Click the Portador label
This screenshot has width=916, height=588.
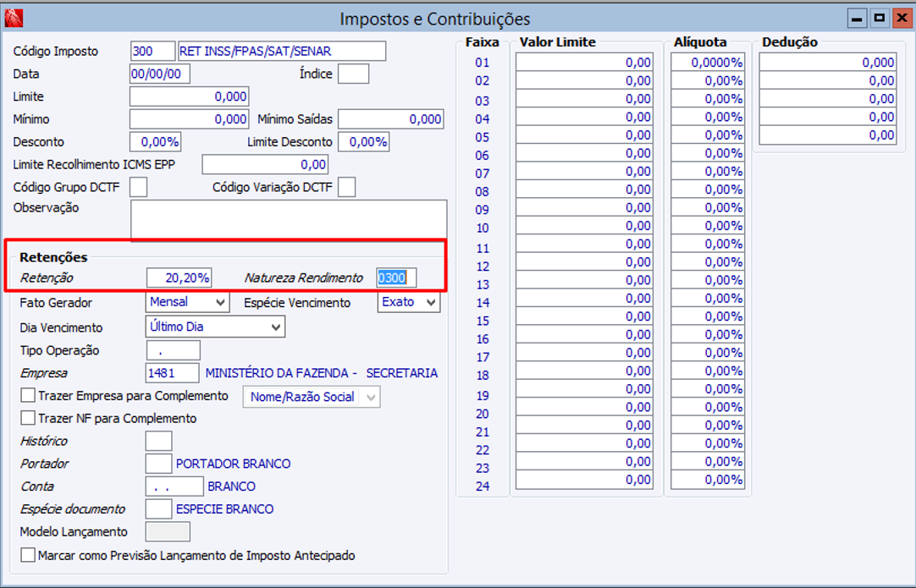pyautogui.click(x=44, y=464)
